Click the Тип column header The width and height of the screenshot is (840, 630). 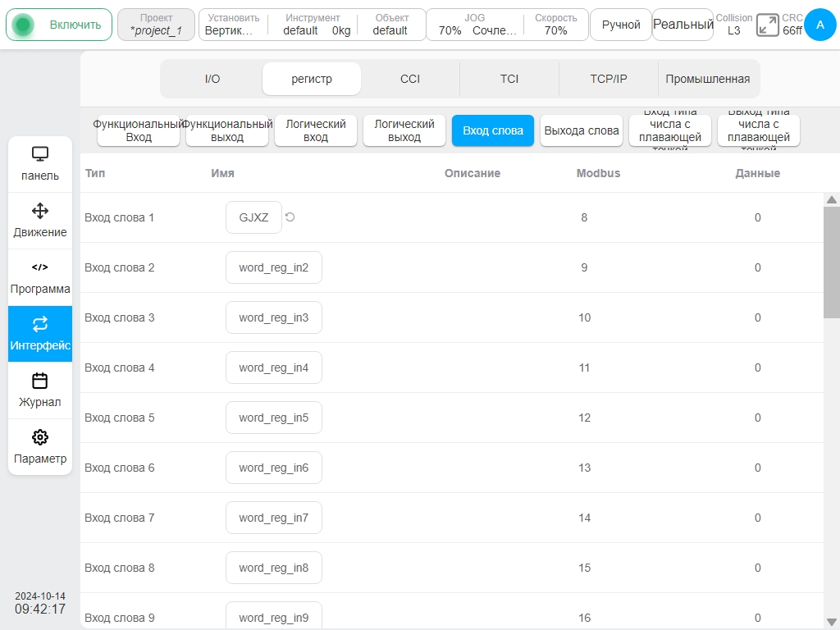[95, 173]
